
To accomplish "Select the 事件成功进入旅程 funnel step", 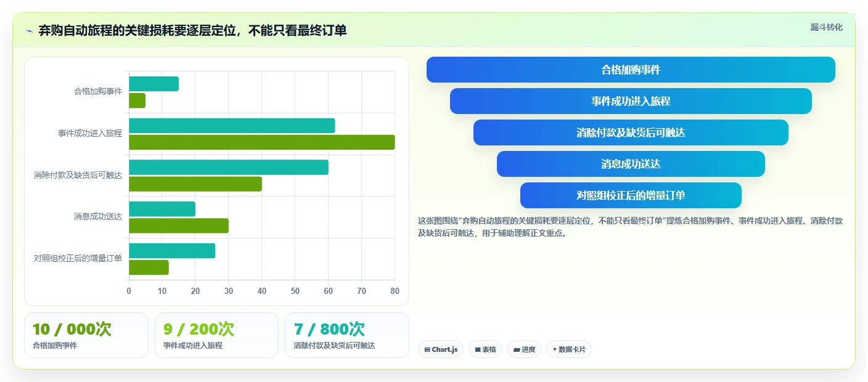I will coord(631,101).
